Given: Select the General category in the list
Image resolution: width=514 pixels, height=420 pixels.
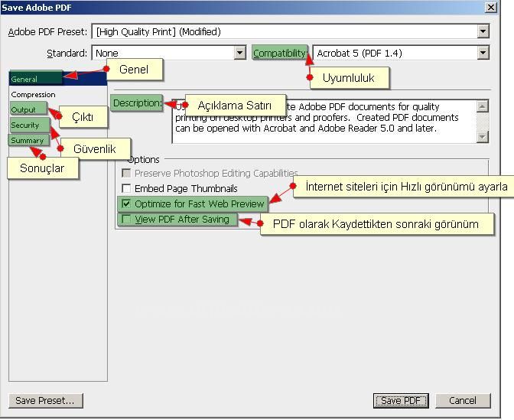Looking at the screenshot, I should coord(58,79).
